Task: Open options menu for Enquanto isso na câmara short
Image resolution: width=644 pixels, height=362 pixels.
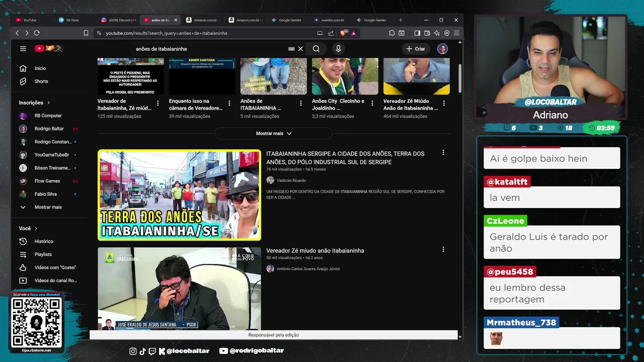Action: (229, 103)
